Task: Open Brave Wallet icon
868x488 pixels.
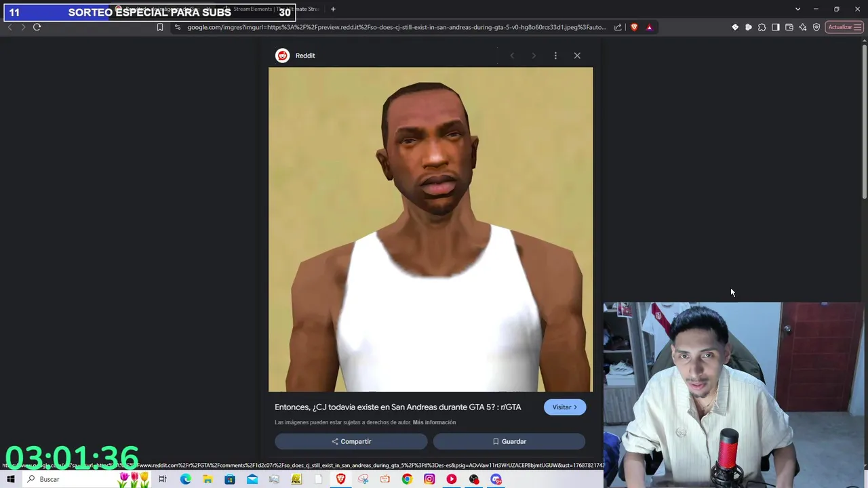Action: pyautogui.click(x=789, y=27)
